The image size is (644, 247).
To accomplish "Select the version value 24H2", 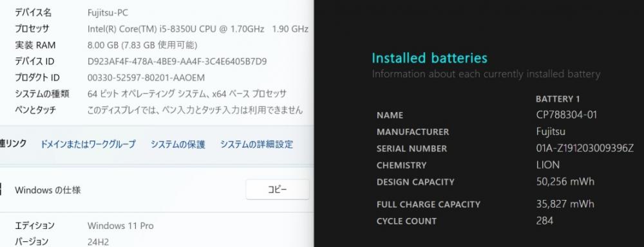I will point(98,242).
